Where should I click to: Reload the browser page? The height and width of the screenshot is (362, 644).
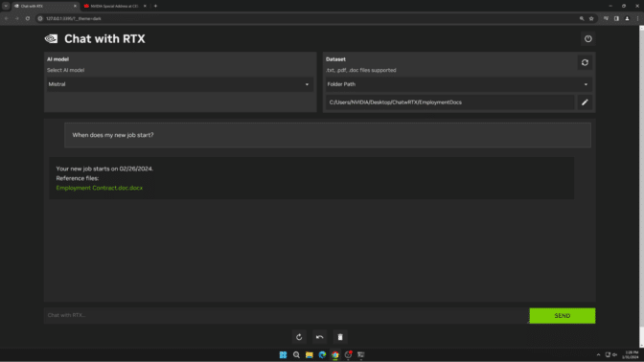28,18
